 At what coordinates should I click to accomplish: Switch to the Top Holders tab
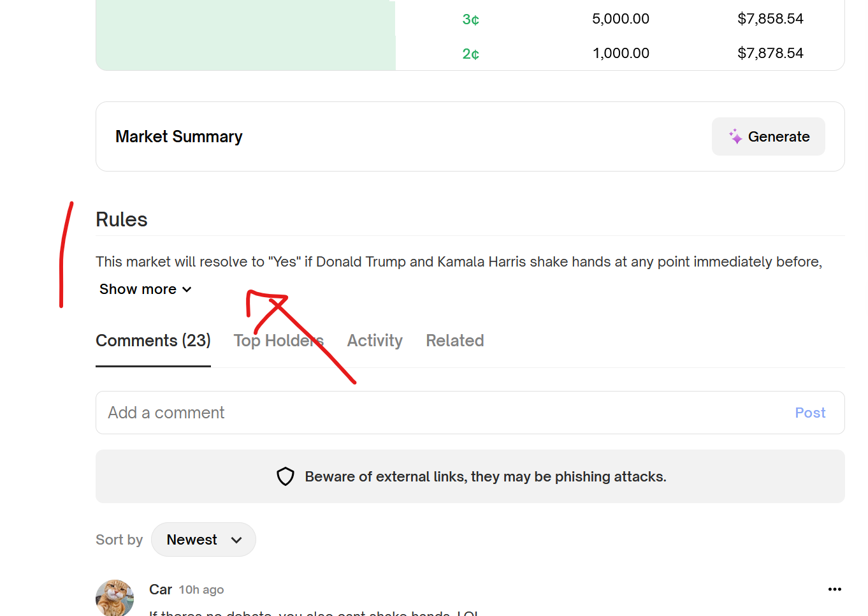[x=278, y=341]
